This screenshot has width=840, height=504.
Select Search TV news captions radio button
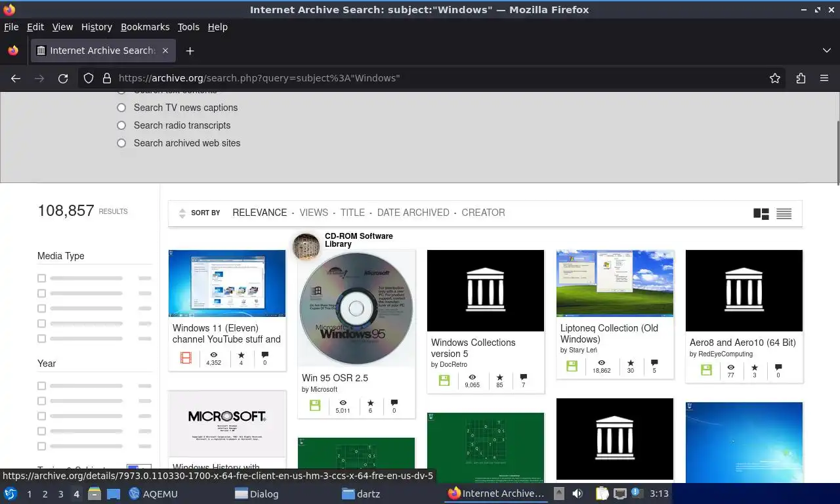pyautogui.click(x=121, y=108)
